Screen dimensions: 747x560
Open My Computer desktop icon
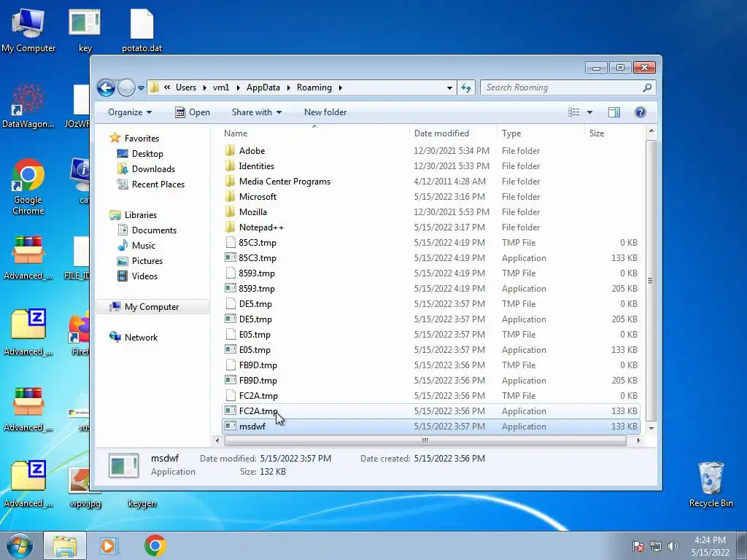click(28, 30)
